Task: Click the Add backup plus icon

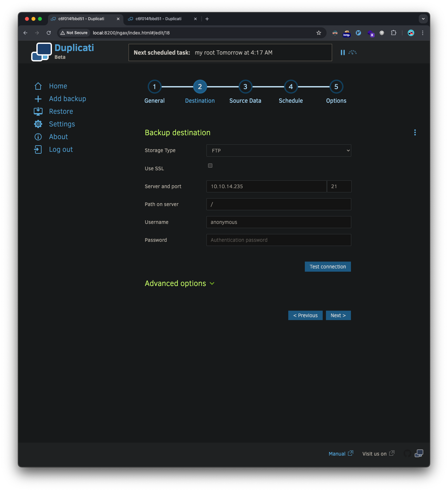Action: (x=38, y=99)
